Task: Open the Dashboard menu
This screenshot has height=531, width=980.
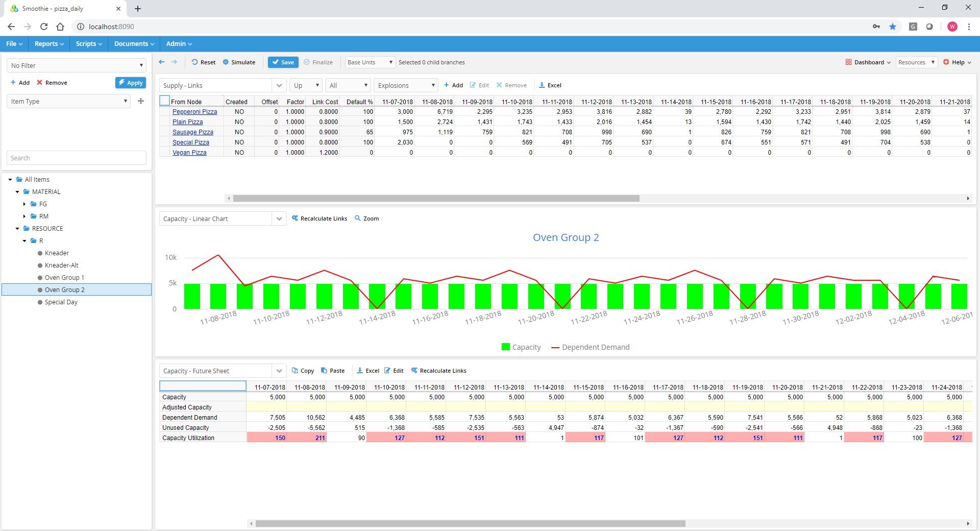Action: (868, 62)
